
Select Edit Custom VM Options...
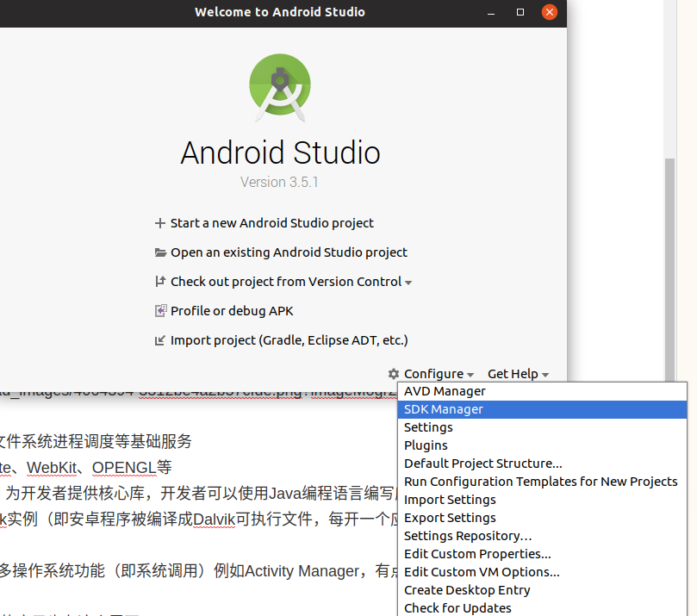coord(542,572)
